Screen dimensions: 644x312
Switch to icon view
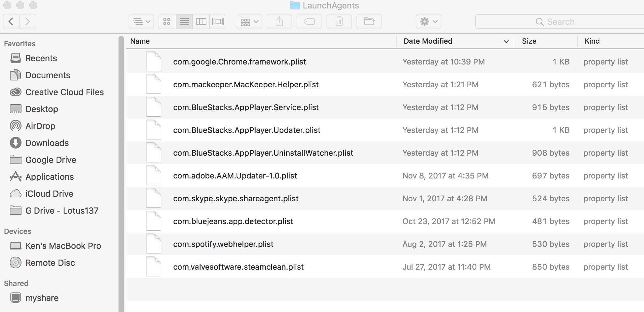(167, 21)
